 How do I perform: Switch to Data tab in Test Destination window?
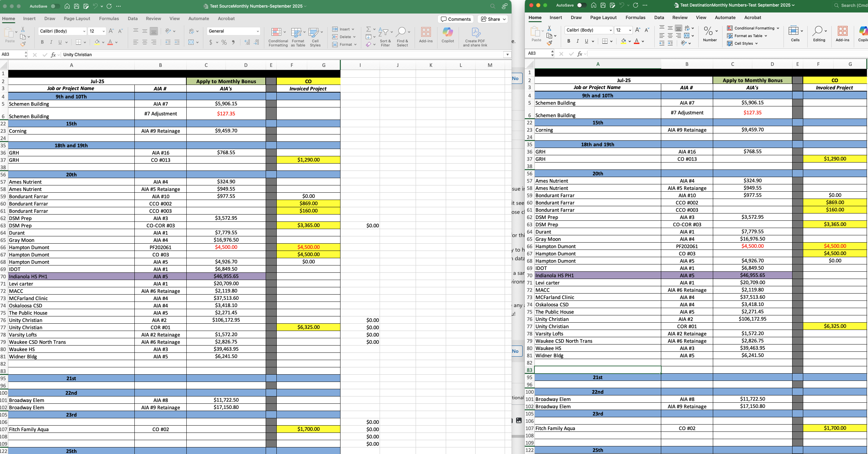click(659, 18)
